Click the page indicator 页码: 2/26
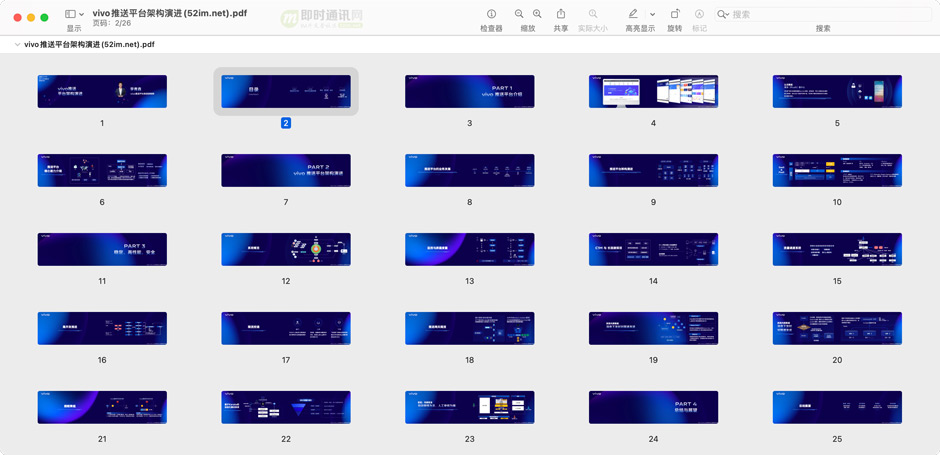 112,23
